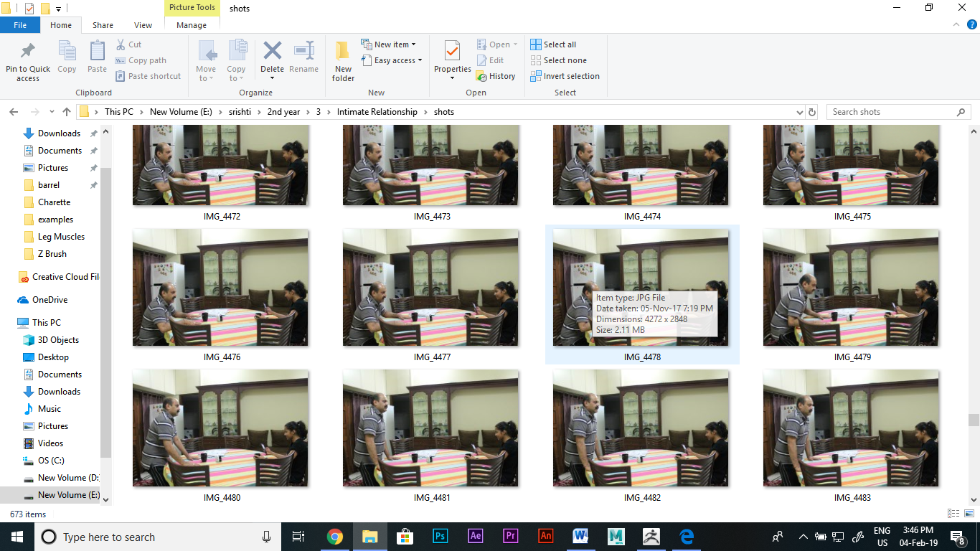Collapse the ribbon with the chevron
Viewport: 980px width, 551px height.
tap(958, 24)
